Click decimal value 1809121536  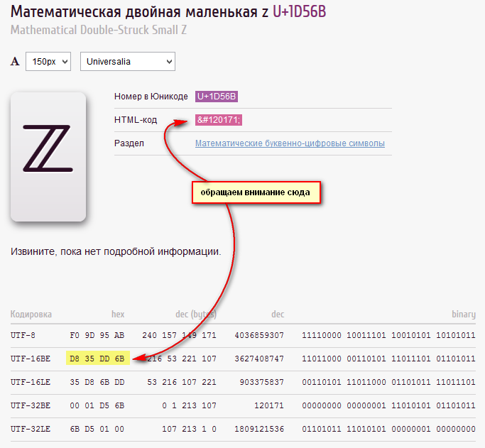coord(259,429)
